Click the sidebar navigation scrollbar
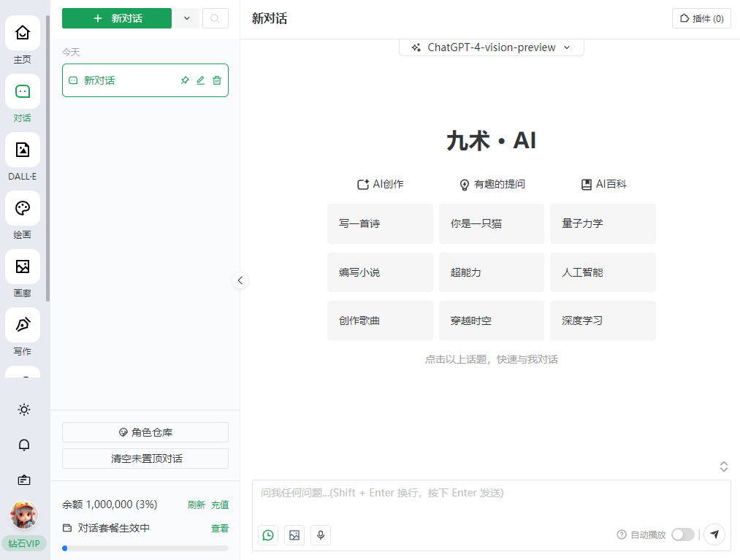 47,158
